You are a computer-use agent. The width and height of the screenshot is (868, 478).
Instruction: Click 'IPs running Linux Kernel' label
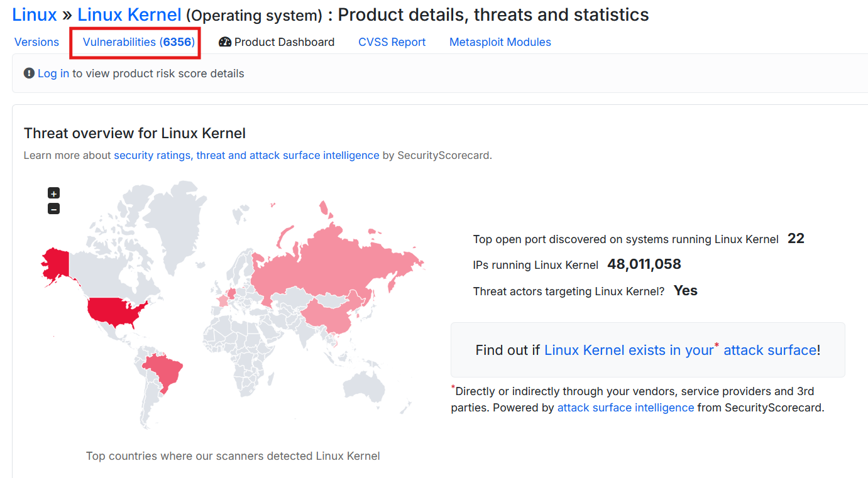pyautogui.click(x=536, y=265)
